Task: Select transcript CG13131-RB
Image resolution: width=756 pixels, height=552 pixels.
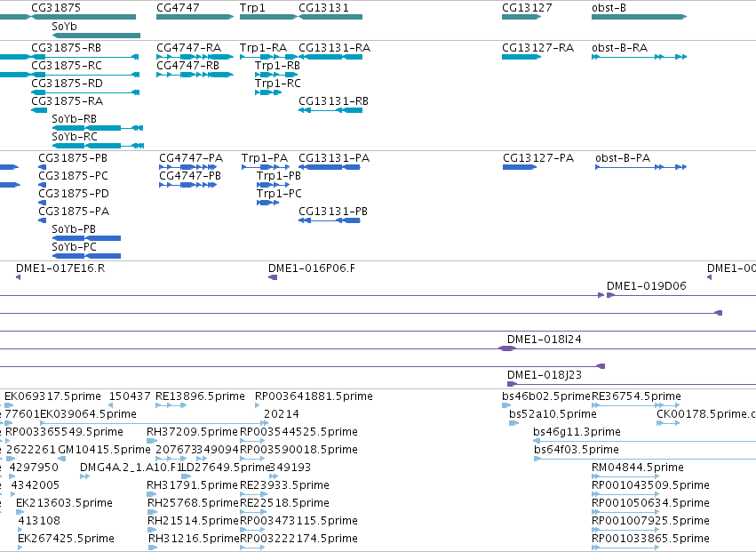Action: pos(330,110)
